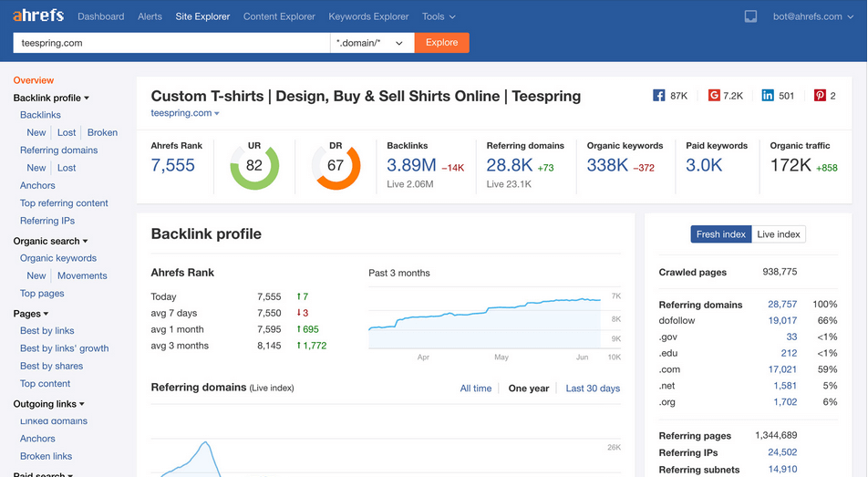Image resolution: width=868 pixels, height=477 pixels.
Task: Open Best by links' growth link
Action: click(x=64, y=348)
